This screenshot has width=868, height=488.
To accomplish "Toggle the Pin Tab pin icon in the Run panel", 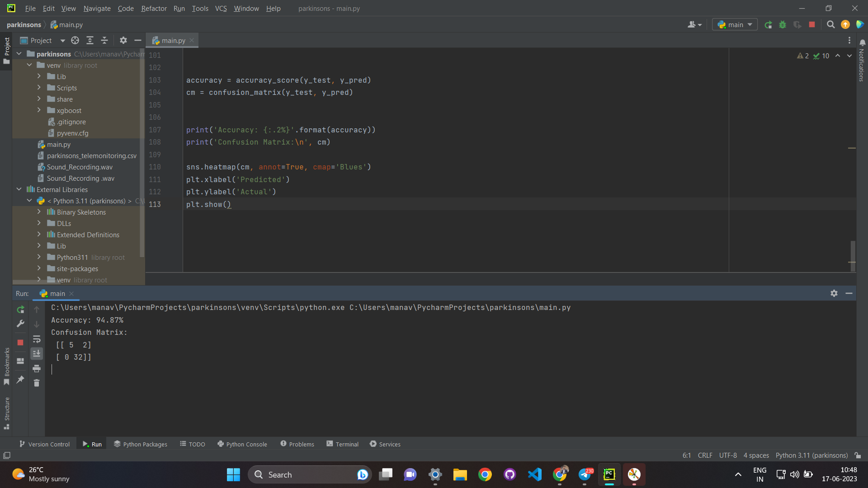I will pos(20,380).
